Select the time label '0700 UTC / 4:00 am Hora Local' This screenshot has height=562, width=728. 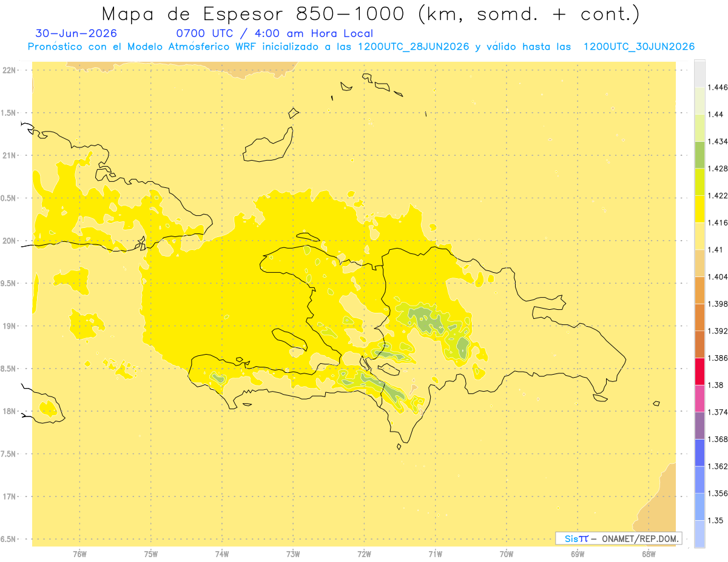coord(275,33)
